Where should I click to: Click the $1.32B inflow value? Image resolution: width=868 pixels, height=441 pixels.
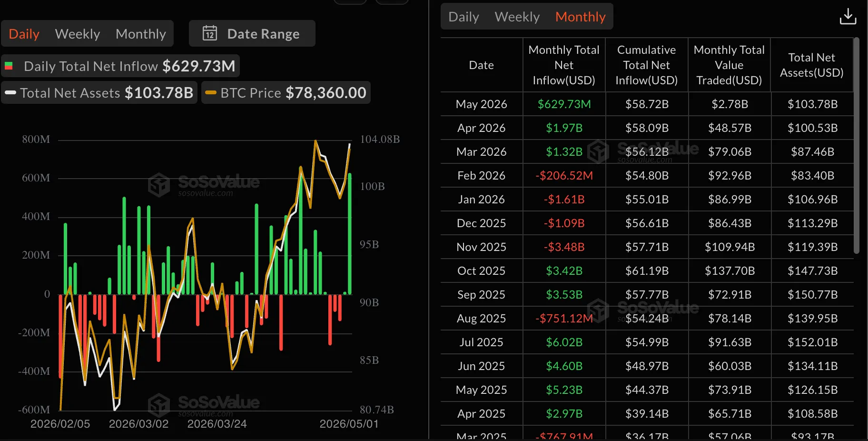(x=564, y=151)
